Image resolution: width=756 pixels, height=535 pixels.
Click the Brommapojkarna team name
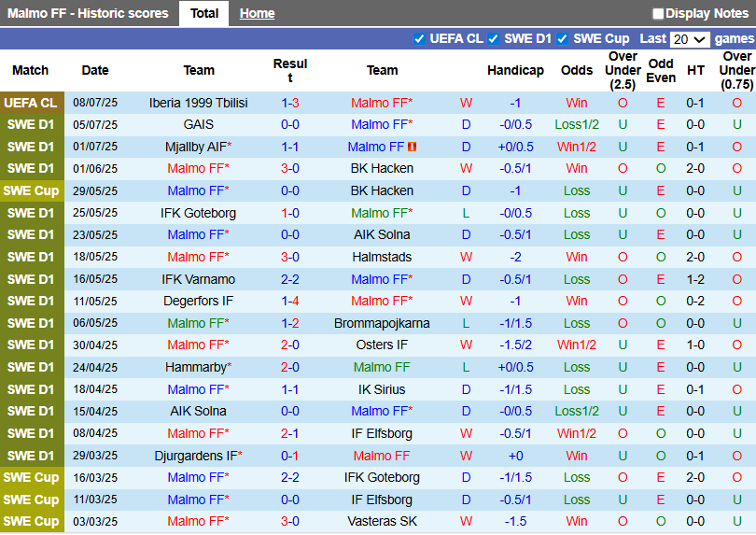pos(382,323)
